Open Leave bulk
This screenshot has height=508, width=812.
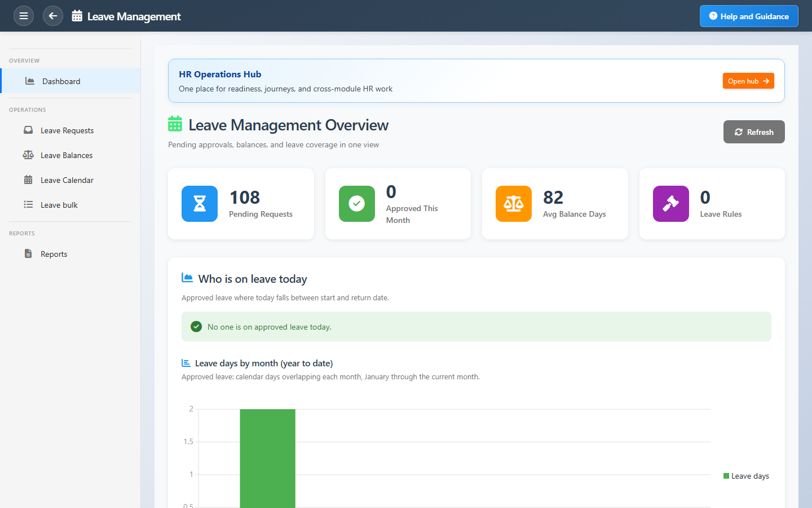tap(70, 205)
